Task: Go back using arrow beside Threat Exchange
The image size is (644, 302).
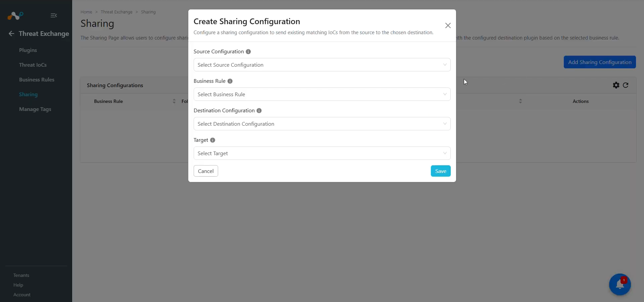Action: (11, 34)
